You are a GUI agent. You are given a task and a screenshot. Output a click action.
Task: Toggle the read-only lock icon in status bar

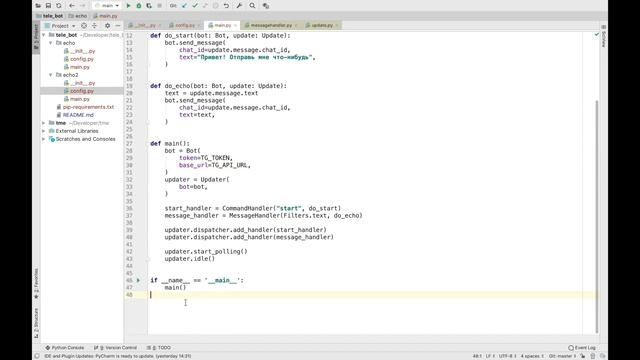pos(582,356)
